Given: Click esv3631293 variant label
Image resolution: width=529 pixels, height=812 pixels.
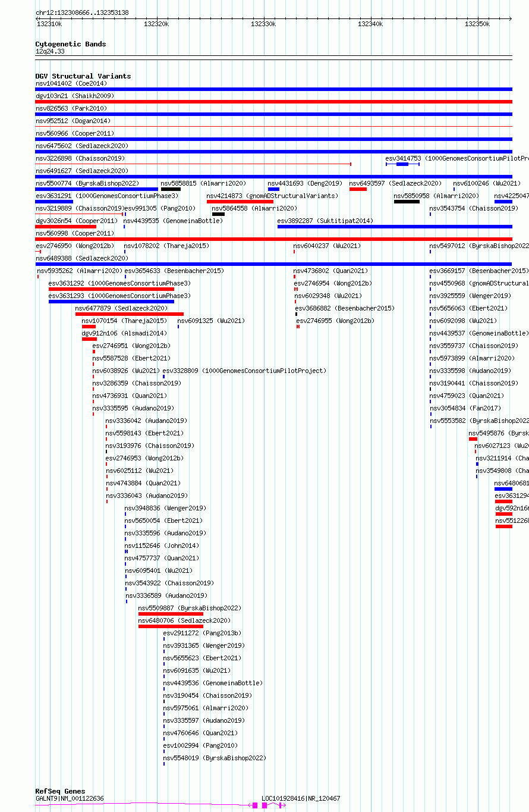Looking at the screenshot, I should click(x=120, y=296).
